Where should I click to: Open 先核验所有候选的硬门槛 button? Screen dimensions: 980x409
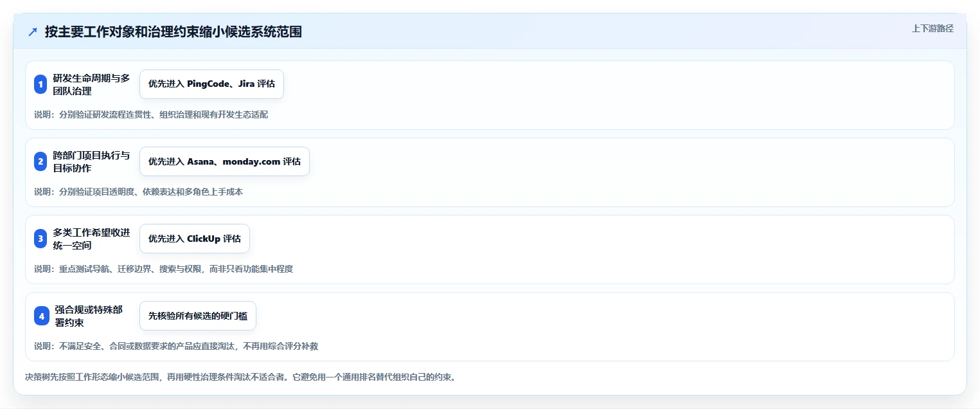[197, 316]
